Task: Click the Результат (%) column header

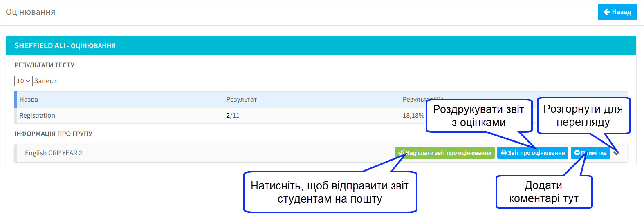Action: click(415, 100)
